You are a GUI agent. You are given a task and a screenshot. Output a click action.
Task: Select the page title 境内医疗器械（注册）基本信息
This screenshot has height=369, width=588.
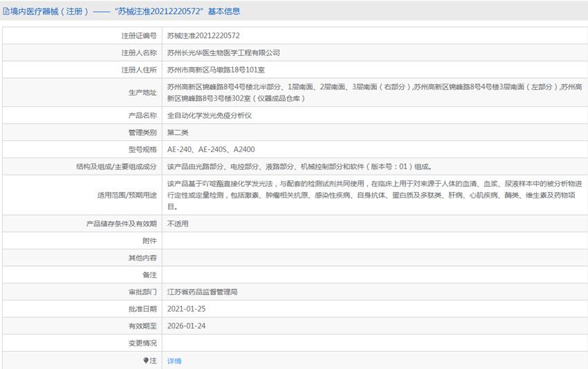121,11
